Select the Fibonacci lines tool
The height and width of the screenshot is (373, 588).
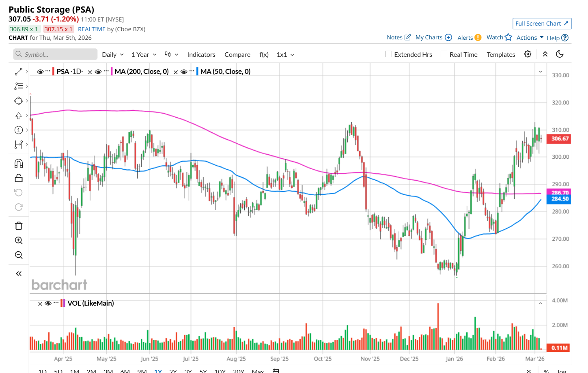tap(19, 86)
